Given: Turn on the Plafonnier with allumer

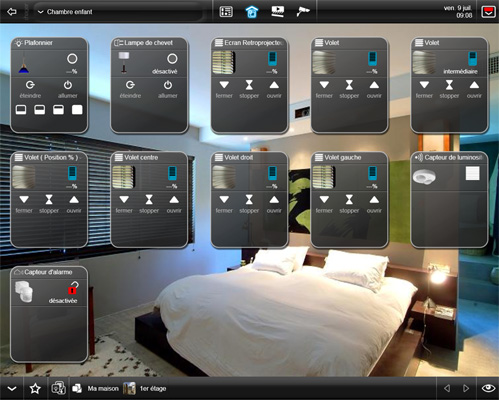Looking at the screenshot, I should pos(68,89).
